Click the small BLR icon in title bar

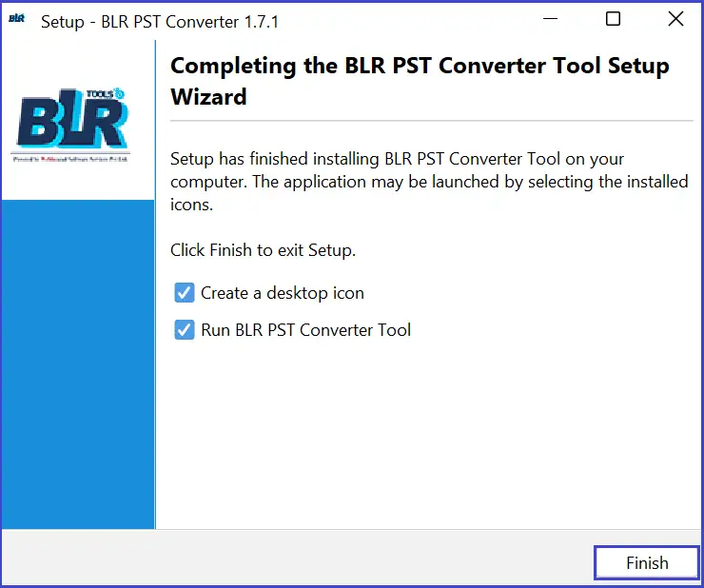point(16,18)
